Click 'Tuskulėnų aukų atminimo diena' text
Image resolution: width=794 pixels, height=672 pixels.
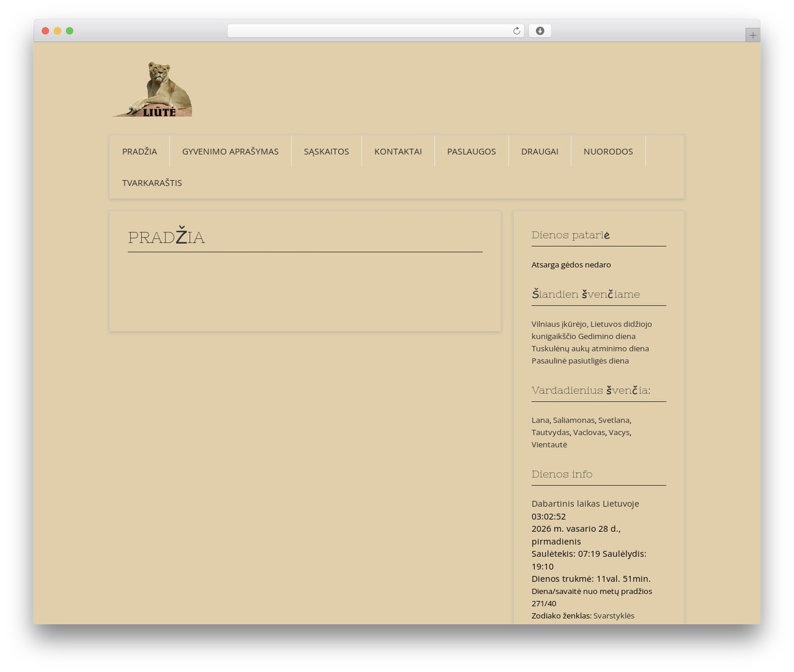[590, 348]
